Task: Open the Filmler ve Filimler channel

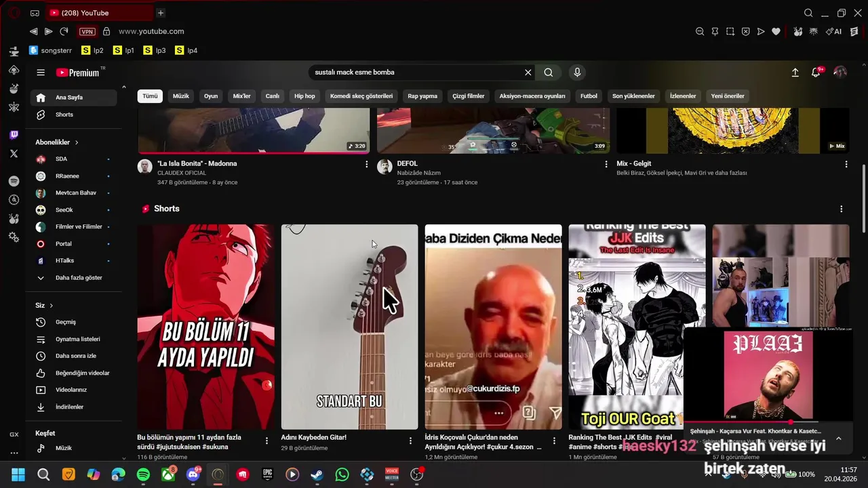Action: point(73,227)
